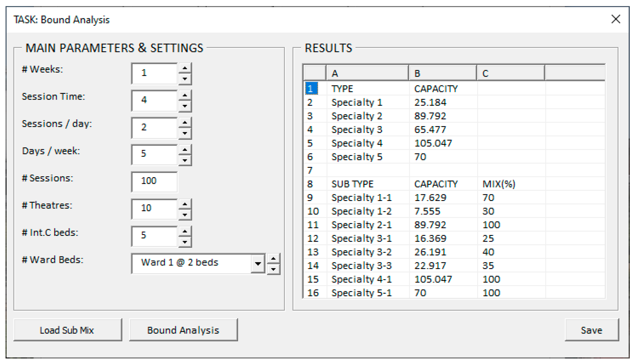
Task: Select column C header in results grid
Action: (x=510, y=73)
